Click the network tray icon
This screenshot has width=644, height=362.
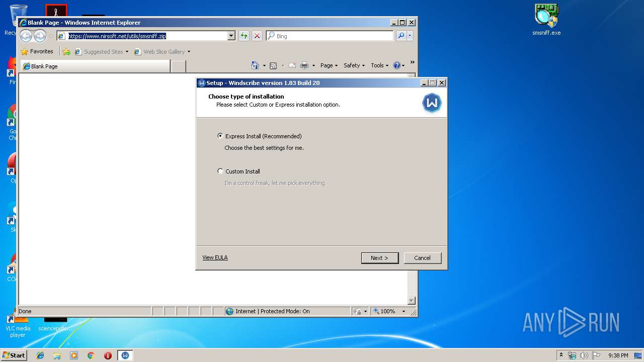[572, 355]
